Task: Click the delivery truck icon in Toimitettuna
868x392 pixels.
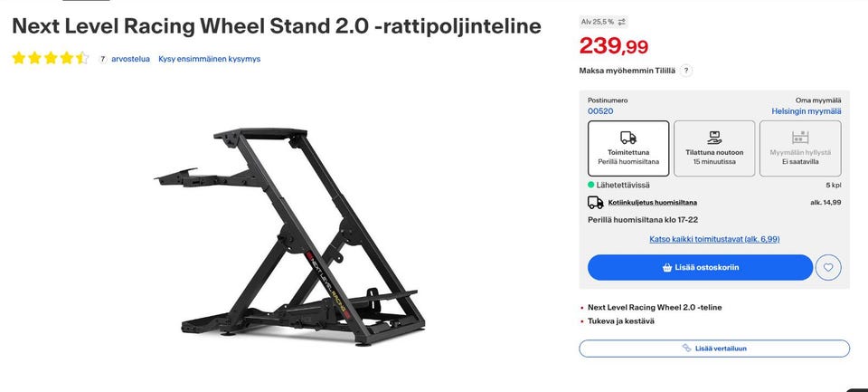Action: 628,138
